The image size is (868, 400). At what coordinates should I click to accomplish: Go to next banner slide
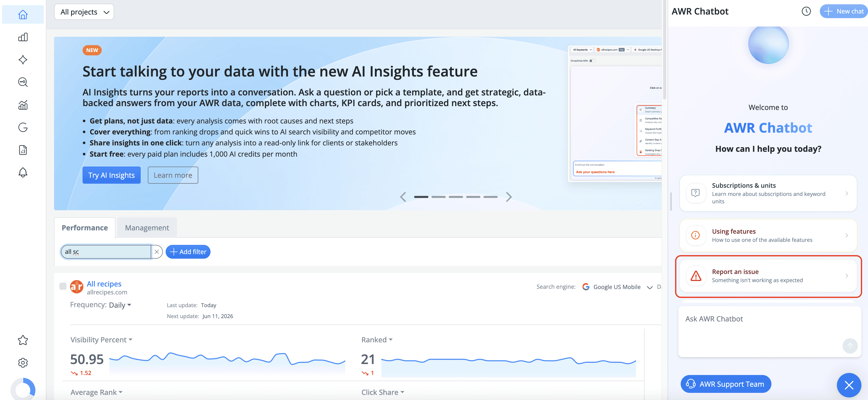(509, 197)
